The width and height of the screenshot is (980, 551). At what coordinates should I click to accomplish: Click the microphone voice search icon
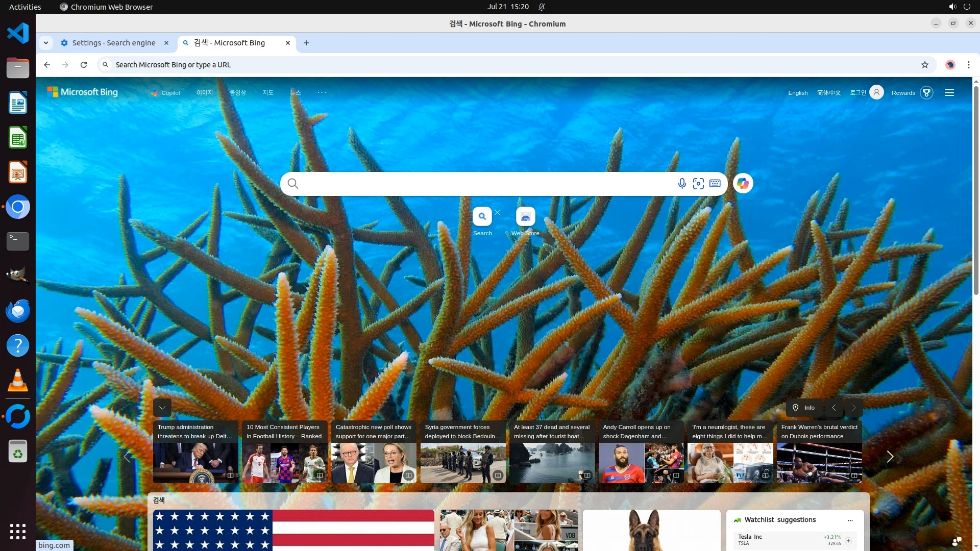[x=682, y=184]
